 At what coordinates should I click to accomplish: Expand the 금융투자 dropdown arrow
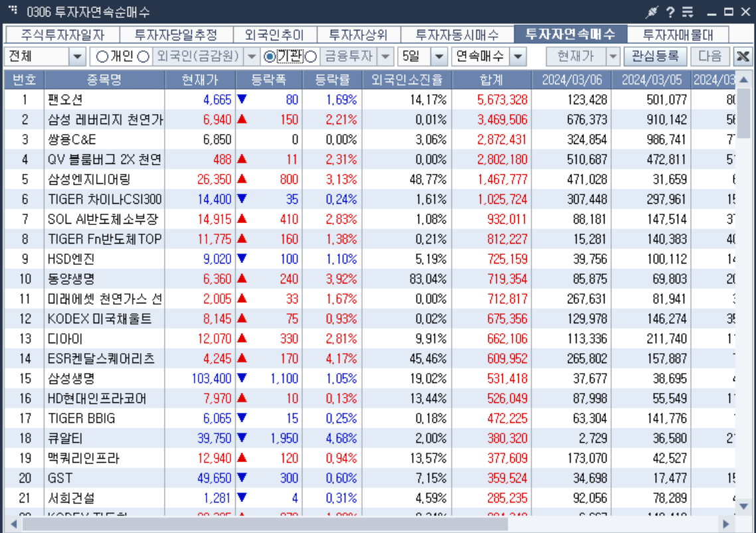[x=385, y=57]
